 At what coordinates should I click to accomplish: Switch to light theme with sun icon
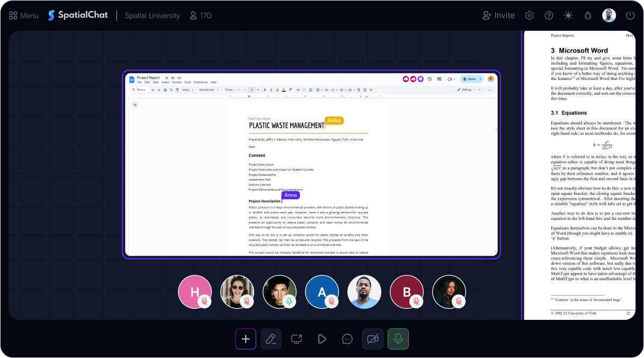[568, 15]
